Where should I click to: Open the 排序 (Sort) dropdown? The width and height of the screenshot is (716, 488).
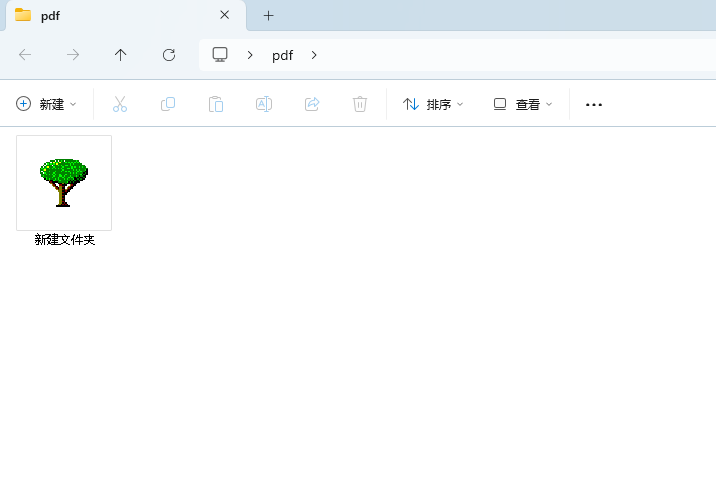433,104
